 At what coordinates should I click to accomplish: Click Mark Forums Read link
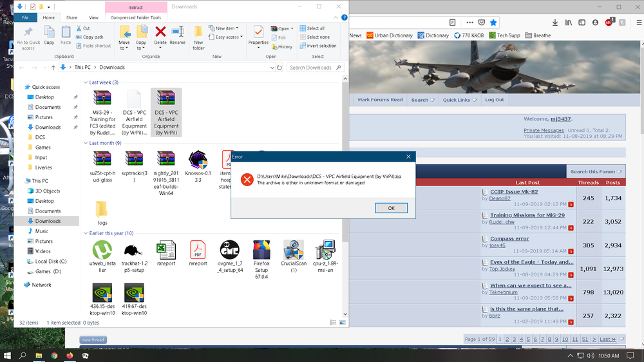pos(380,100)
